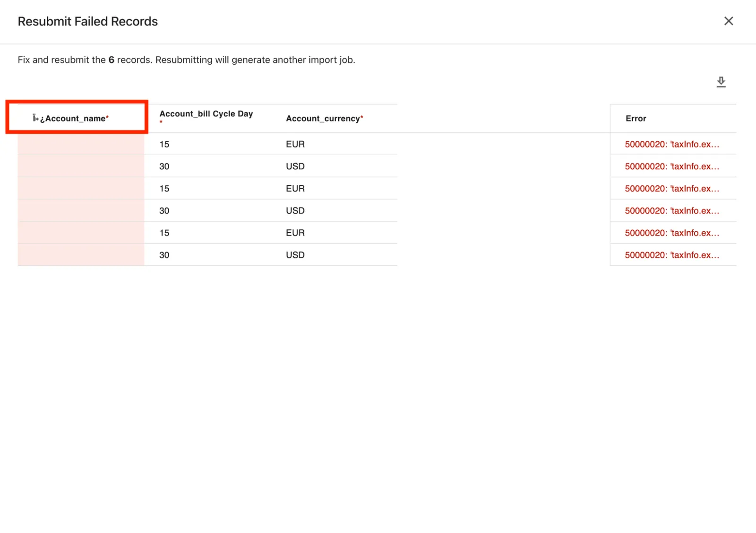View the first row's taxInfo error message
The image size is (756, 533).
672,144
